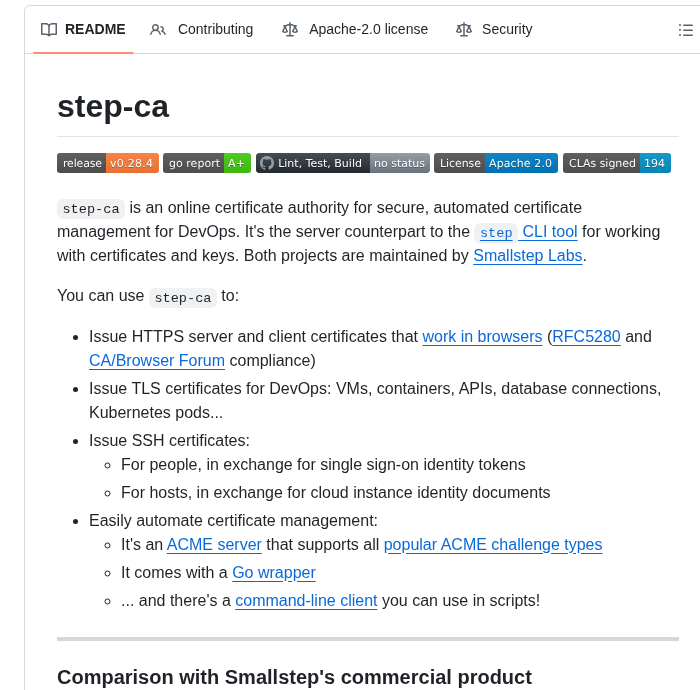Viewport: 700px width, 690px height.
Task: Click the release v0.28.4 badge
Action: pos(108,163)
